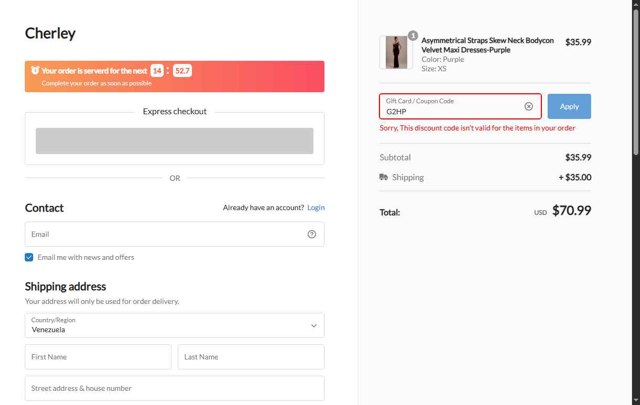640x405 pixels.
Task: Click the Shipping + $35.00 value
Action: 575,177
